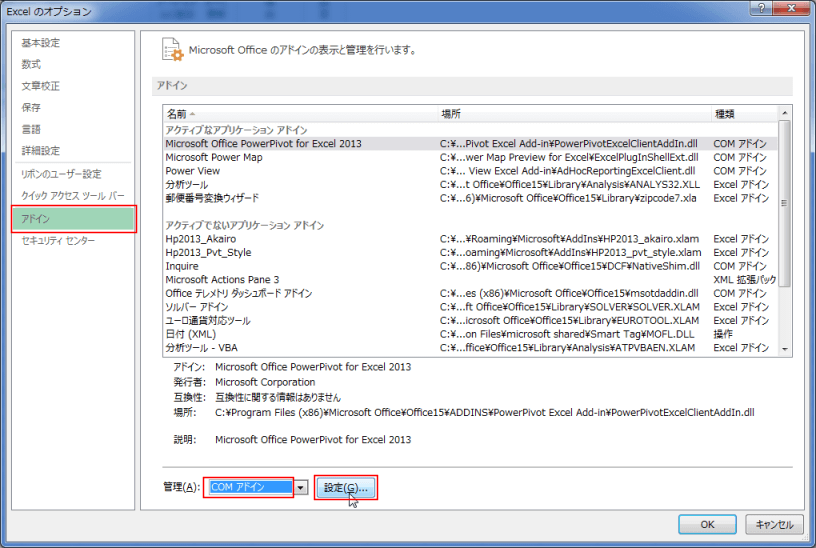Select the Power View add-in row
Viewport: 816px width, 548px height.
coord(470,171)
